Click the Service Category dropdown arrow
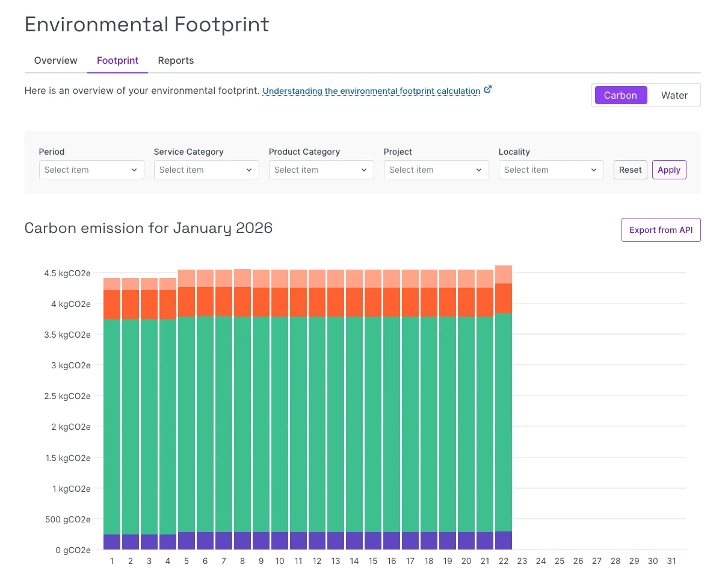 click(x=250, y=170)
